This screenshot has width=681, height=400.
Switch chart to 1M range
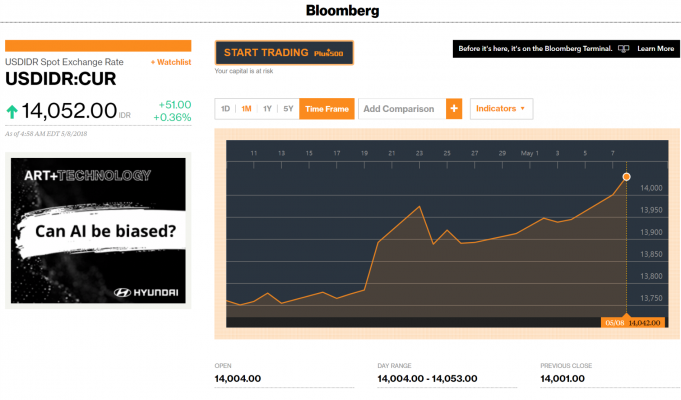click(x=246, y=108)
